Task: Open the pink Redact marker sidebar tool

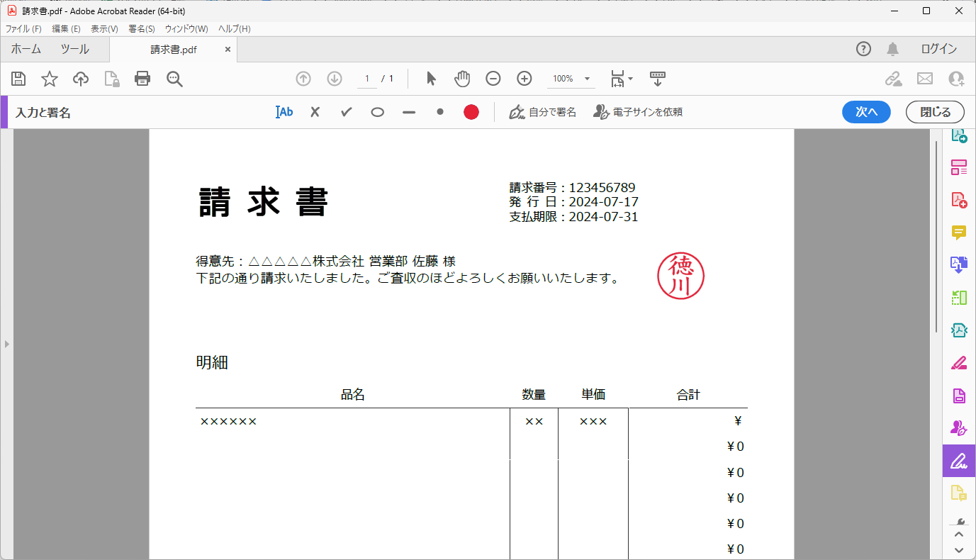Action: pos(959,363)
